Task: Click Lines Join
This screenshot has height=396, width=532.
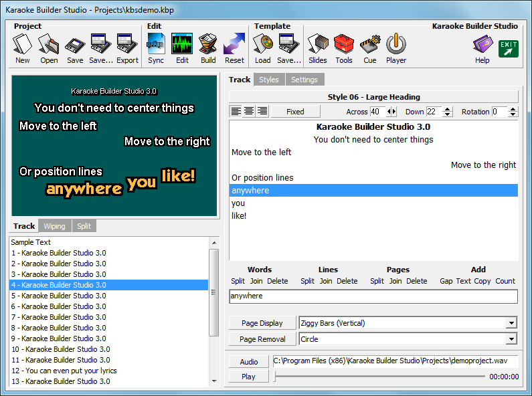Action: [326, 281]
